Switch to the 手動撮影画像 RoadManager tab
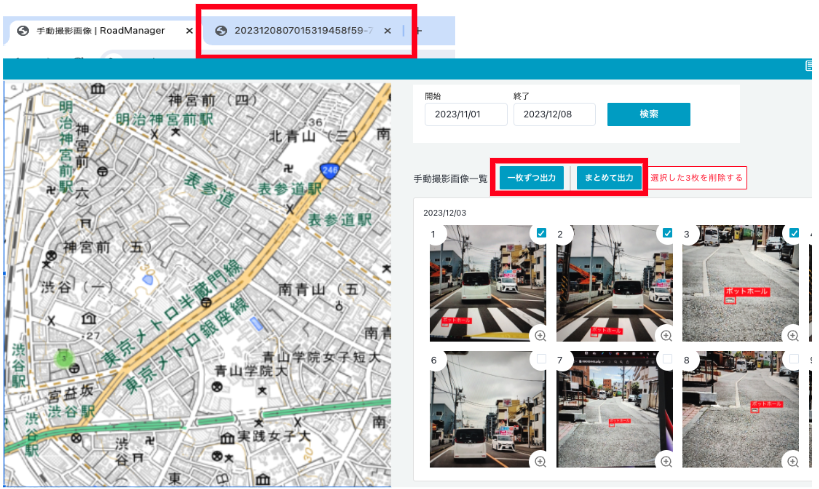819x489 pixels. [100, 31]
